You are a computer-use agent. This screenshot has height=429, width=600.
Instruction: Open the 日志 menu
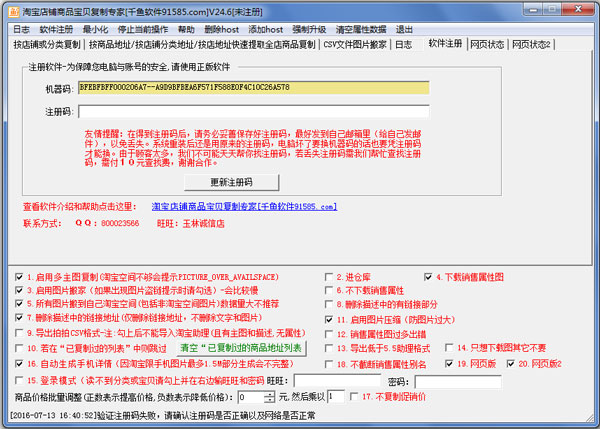pos(21,29)
